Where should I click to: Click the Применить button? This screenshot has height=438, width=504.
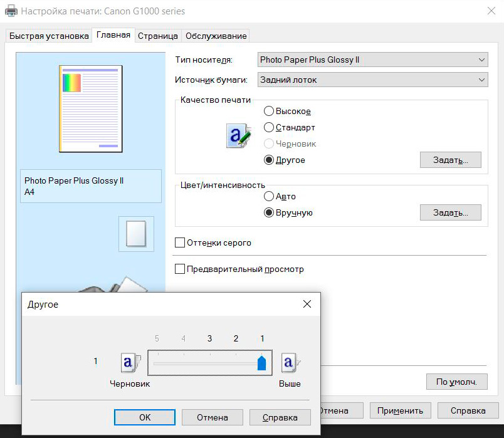(400, 410)
